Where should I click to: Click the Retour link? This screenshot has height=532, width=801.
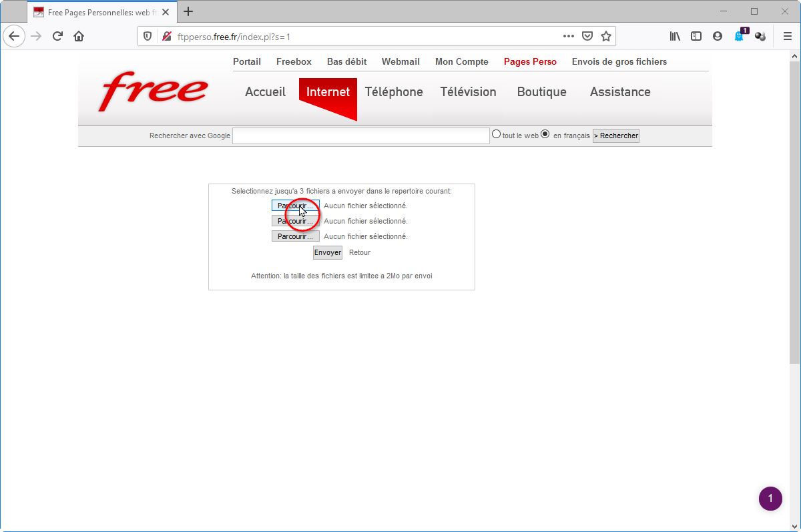[360, 252]
